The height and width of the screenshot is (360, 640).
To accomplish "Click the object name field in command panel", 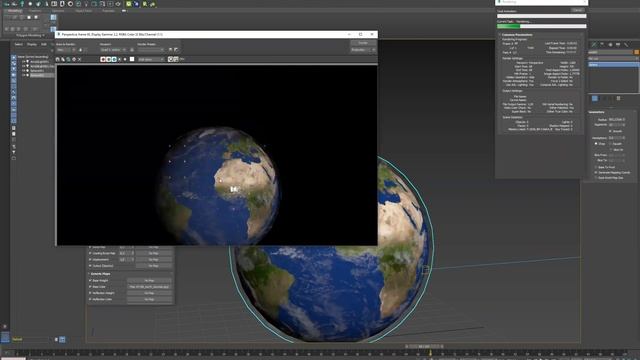I will tap(610, 52).
